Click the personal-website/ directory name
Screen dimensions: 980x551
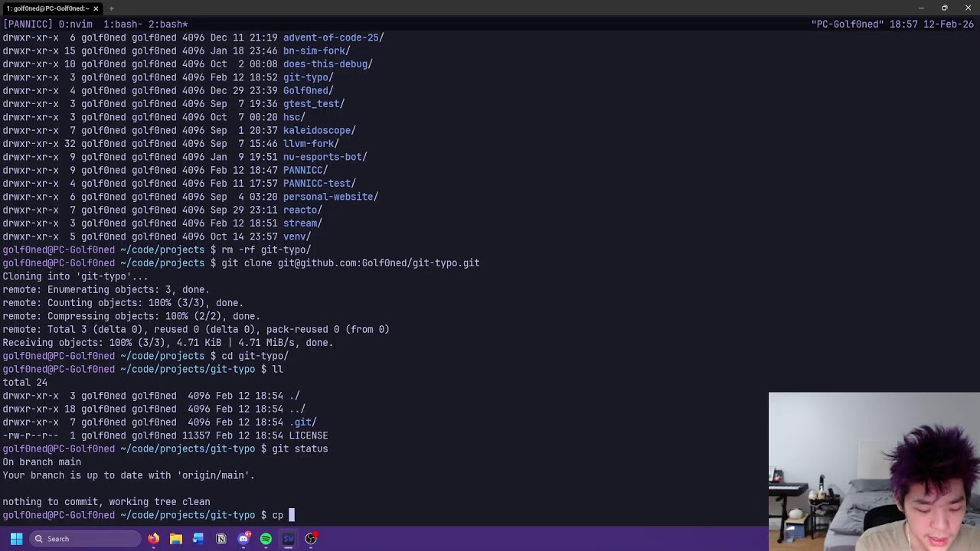(331, 197)
